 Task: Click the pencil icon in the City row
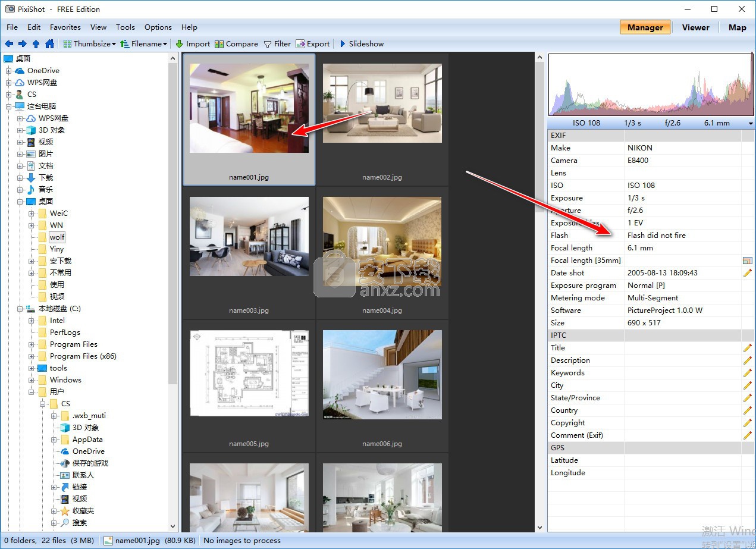click(748, 385)
